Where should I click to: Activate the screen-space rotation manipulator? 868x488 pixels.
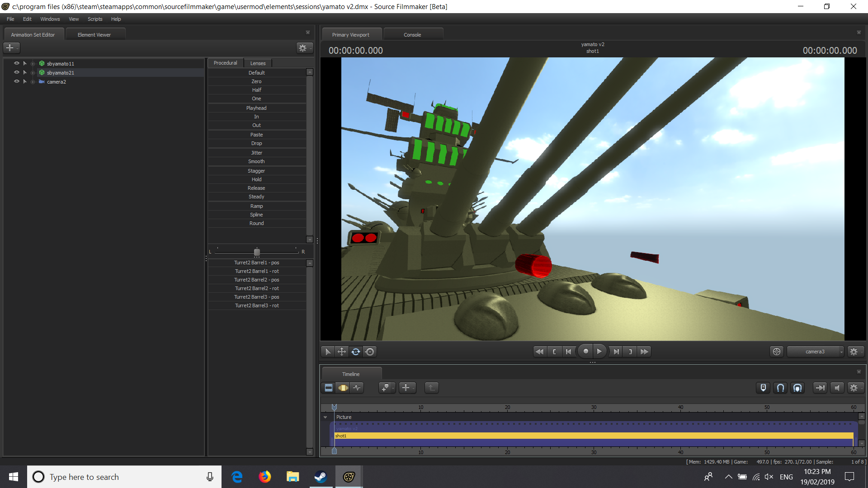coord(370,352)
